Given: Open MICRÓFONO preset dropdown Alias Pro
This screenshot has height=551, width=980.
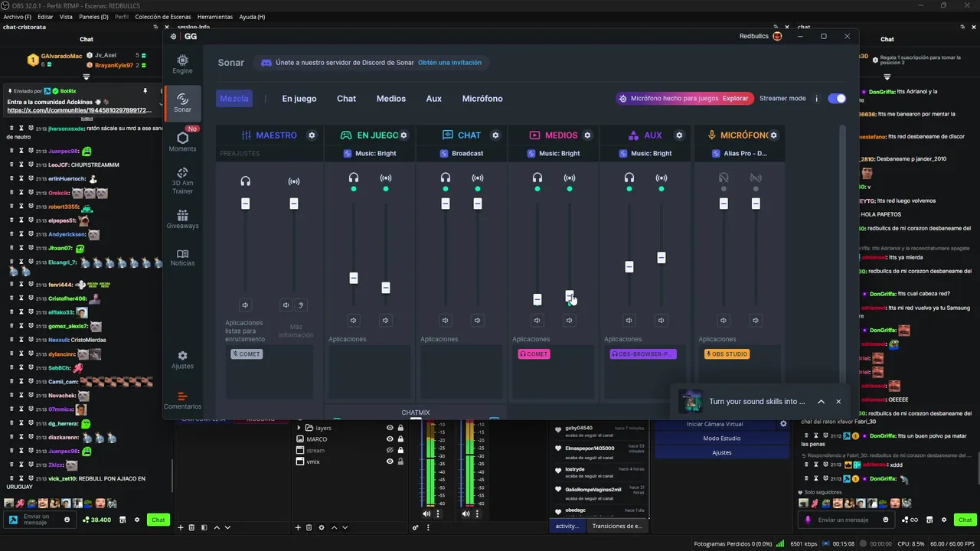Looking at the screenshot, I should point(740,153).
